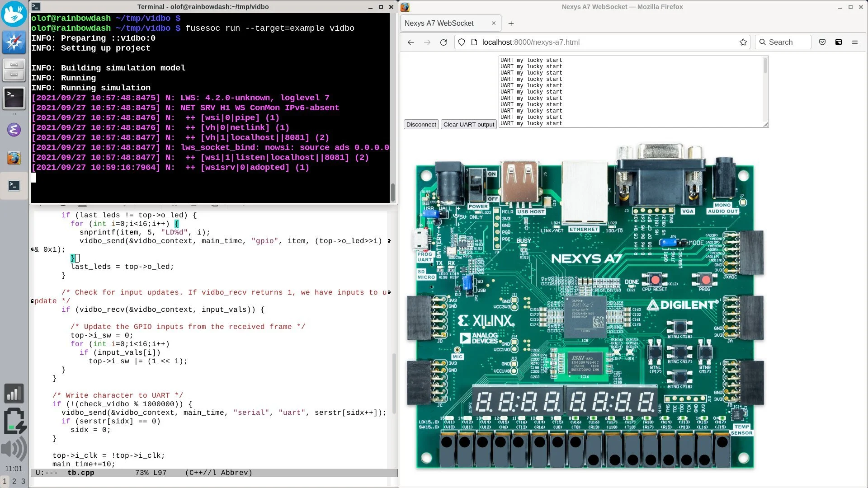Open the web browser compass icon in dock

[14, 42]
